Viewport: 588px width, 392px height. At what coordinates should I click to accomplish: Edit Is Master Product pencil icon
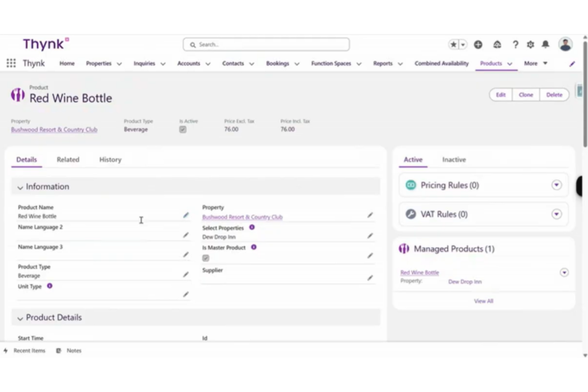point(370,256)
